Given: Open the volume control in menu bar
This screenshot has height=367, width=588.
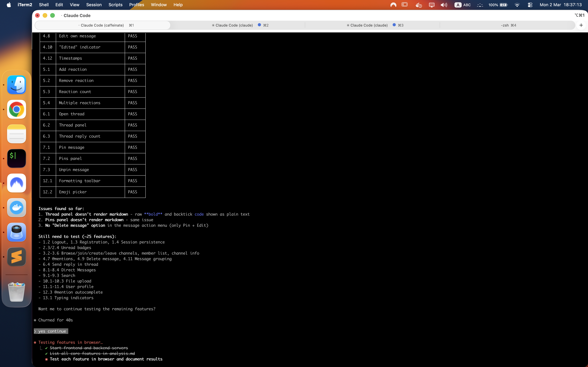Looking at the screenshot, I should (444, 5).
